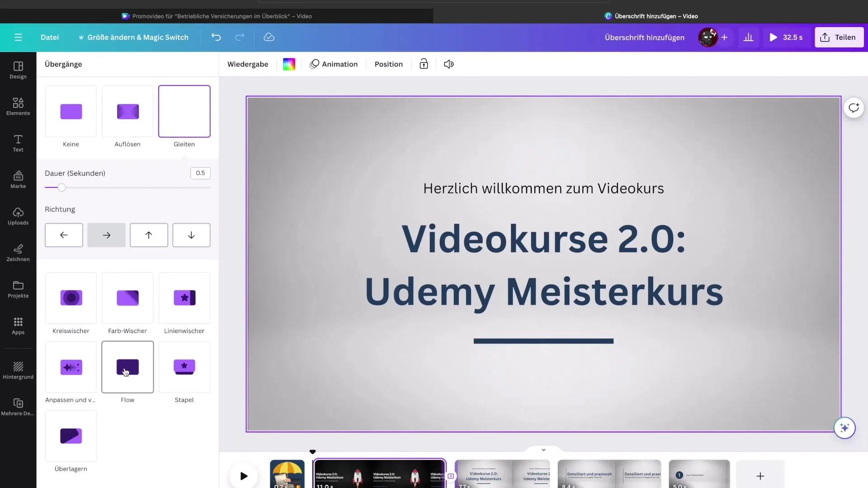Screen dimensions: 868x488
Task: Open the Text sidebar panel
Action: (18, 144)
